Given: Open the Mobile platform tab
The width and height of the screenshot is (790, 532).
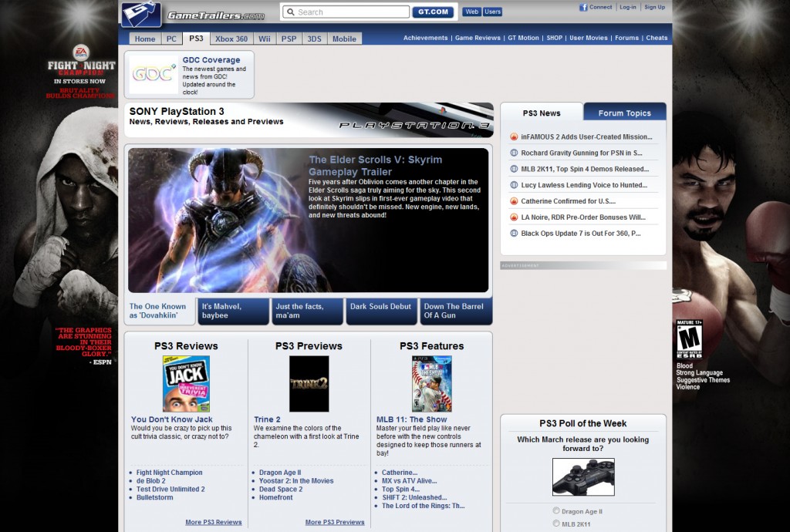Looking at the screenshot, I should (344, 39).
